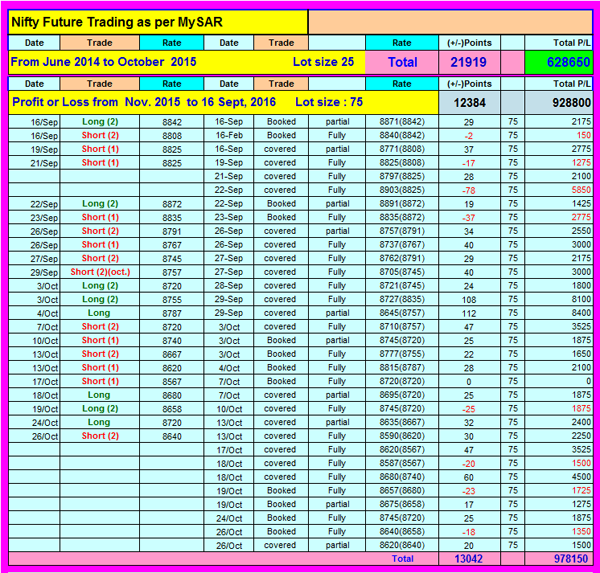Click the rate cell 8871(8842)
Screen dimensions: 600x573
(402, 122)
